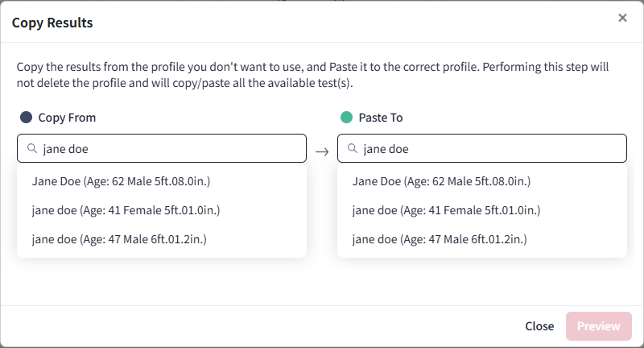
Task: Click the search magnifier in Copy From field
Action: tap(32, 149)
